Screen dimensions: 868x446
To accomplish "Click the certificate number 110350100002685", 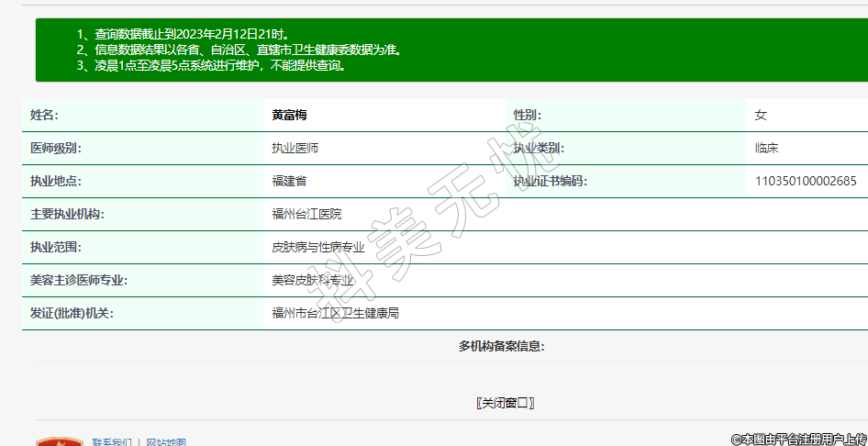I will pos(805,181).
